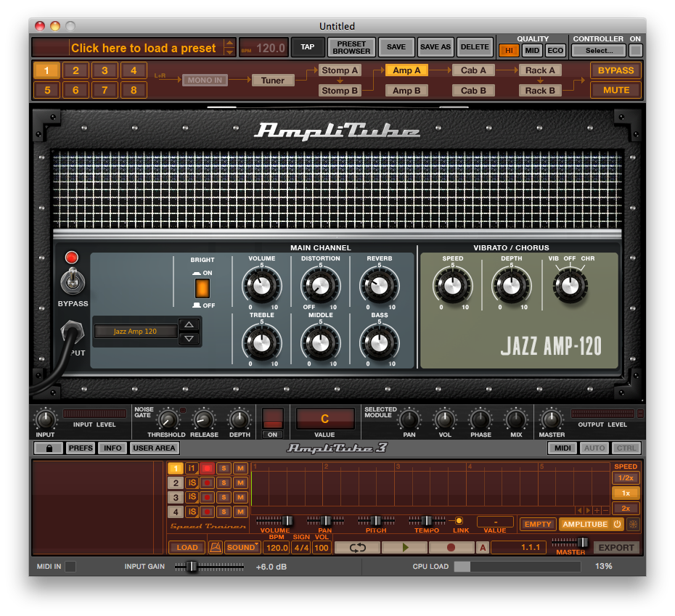Click the iS input selector on track 2
The image size is (675, 616).
[192, 483]
